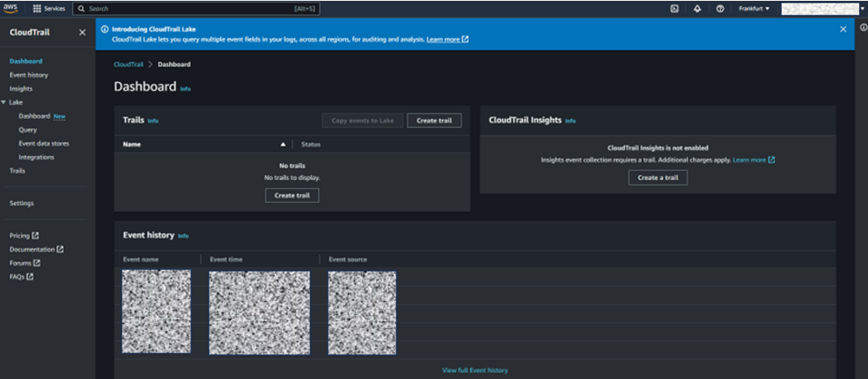Open Insights in the sidebar

tap(21, 89)
